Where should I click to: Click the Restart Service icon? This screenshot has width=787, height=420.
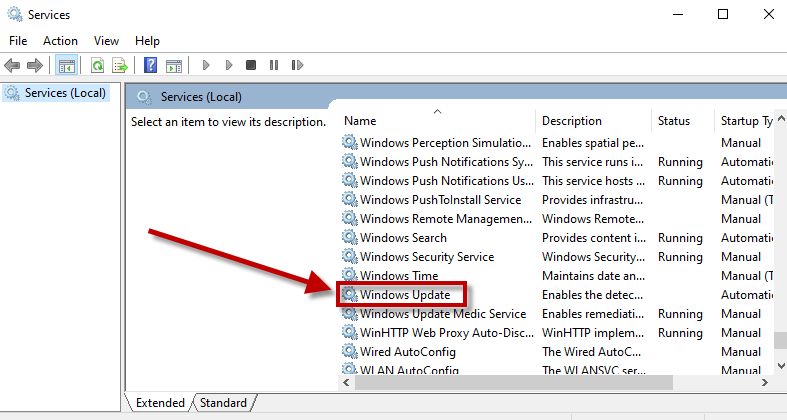pyautogui.click(x=297, y=65)
